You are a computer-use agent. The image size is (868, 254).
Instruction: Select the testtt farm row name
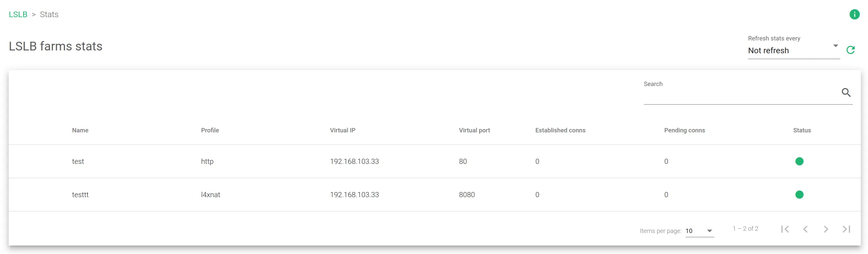(x=80, y=195)
